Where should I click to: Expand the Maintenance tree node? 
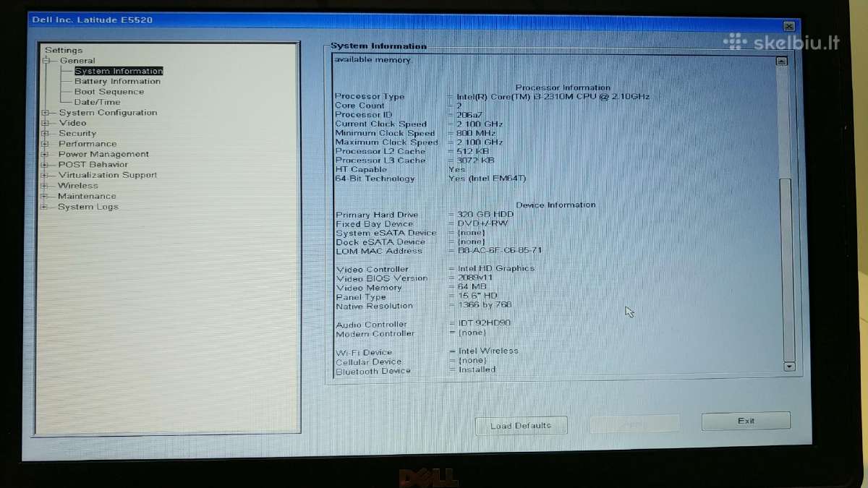45,196
